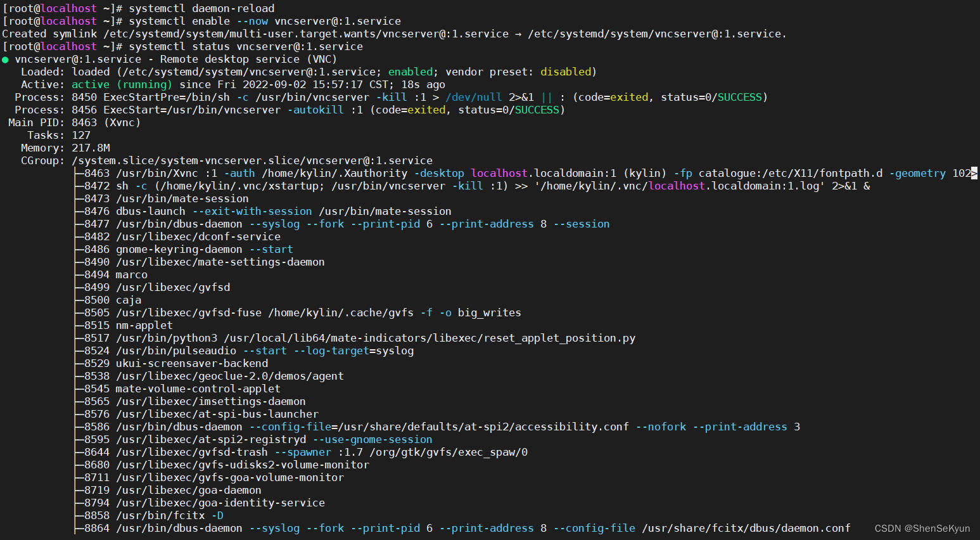
Task: Click '--use-gnome-session' option text
Action: [372, 439]
